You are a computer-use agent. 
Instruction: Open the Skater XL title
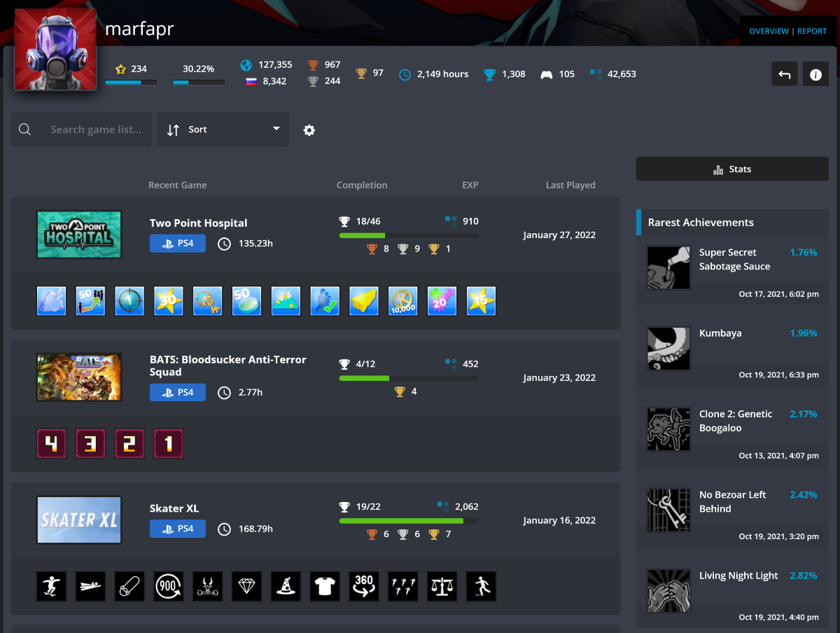click(x=174, y=508)
